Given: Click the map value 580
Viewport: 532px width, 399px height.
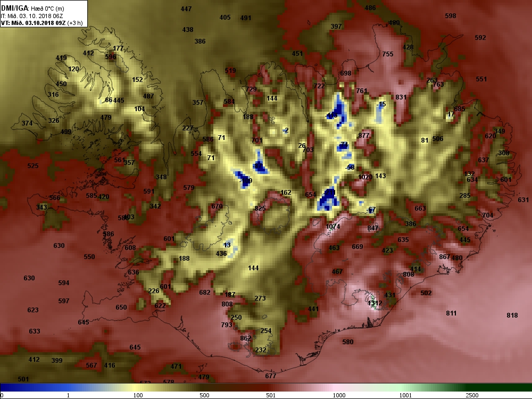Looking at the screenshot, I should (348, 342).
